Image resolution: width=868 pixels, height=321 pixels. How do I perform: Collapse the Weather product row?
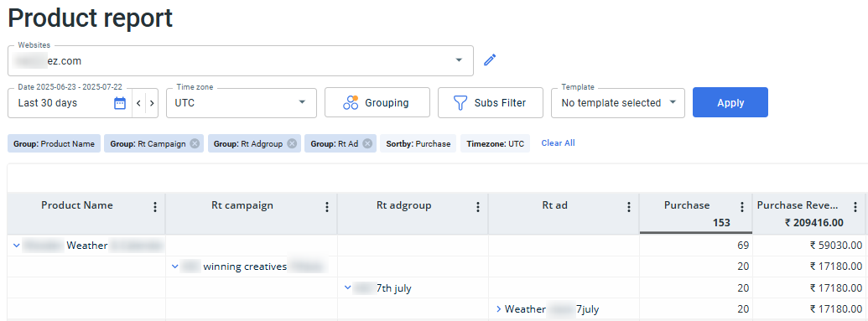[16, 246]
